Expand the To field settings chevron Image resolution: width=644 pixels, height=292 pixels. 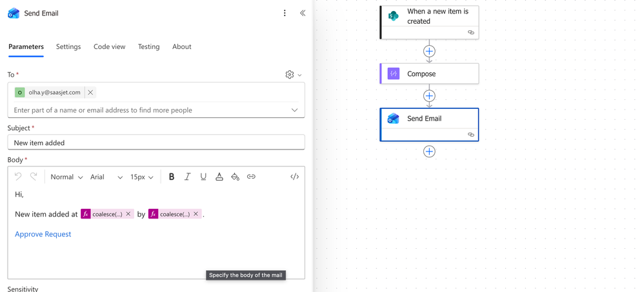[x=300, y=75]
